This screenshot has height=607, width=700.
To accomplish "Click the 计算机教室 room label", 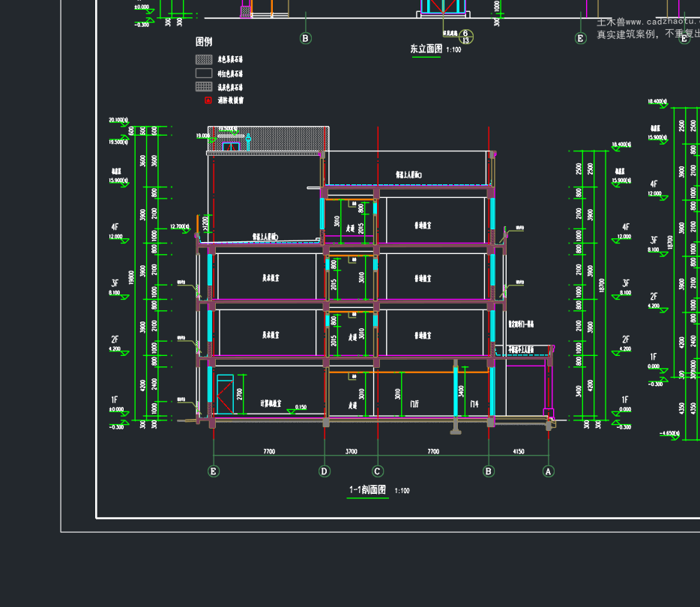I will coord(271,403).
